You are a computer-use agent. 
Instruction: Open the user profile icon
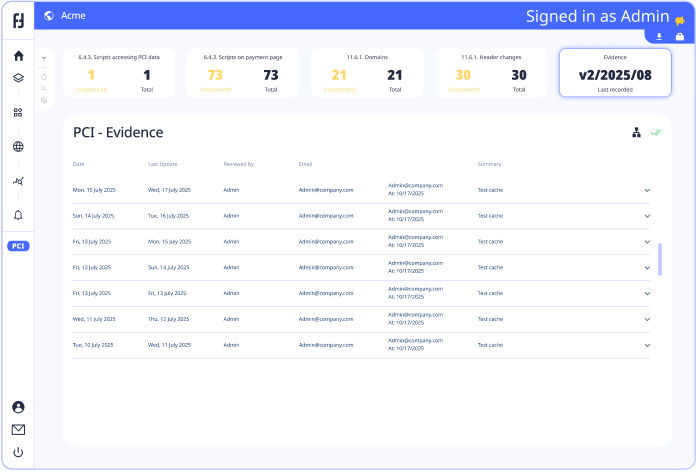(18, 407)
